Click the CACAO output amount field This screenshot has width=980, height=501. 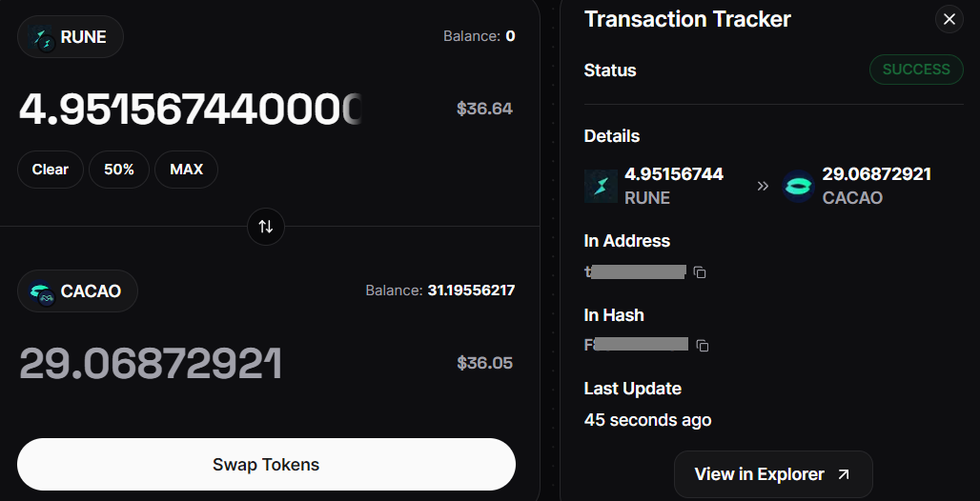pos(151,363)
